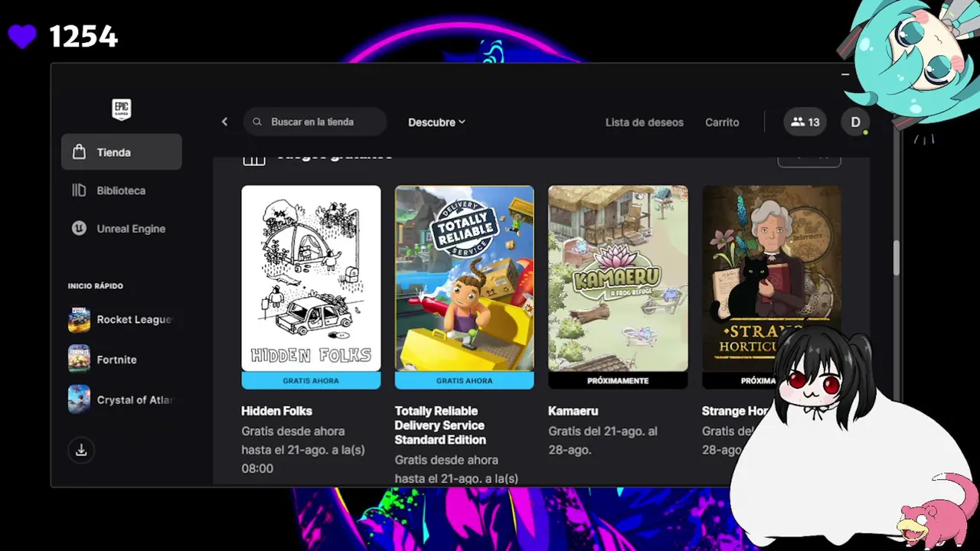This screenshot has width=980, height=551.
Task: Open the Strange Horticulture cover image
Action: point(771,279)
